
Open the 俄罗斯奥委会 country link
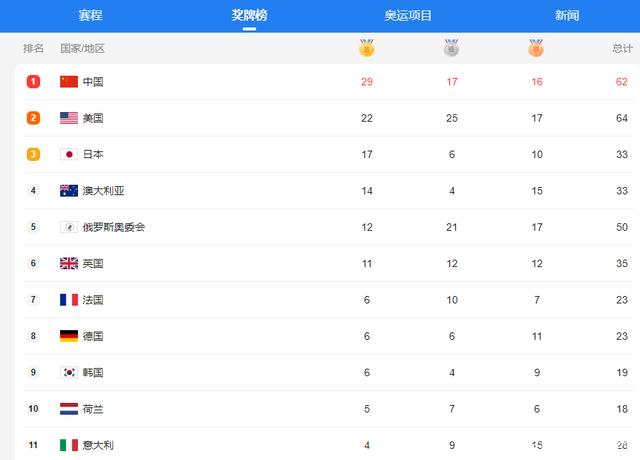coord(113,227)
